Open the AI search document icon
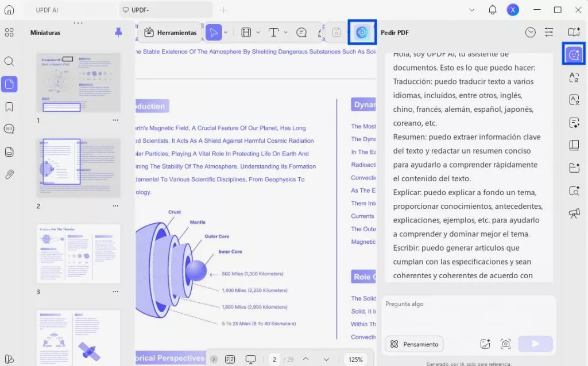The image size is (588, 366). click(x=574, y=190)
